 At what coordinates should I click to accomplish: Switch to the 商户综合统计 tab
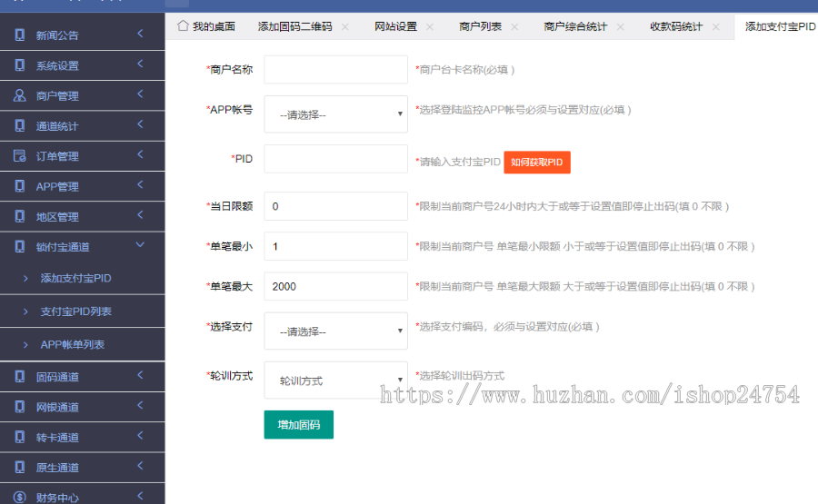[x=575, y=26]
